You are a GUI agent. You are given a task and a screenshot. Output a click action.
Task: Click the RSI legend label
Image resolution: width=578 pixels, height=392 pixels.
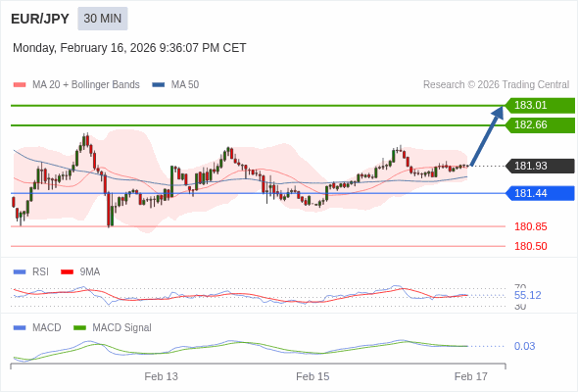point(40,272)
